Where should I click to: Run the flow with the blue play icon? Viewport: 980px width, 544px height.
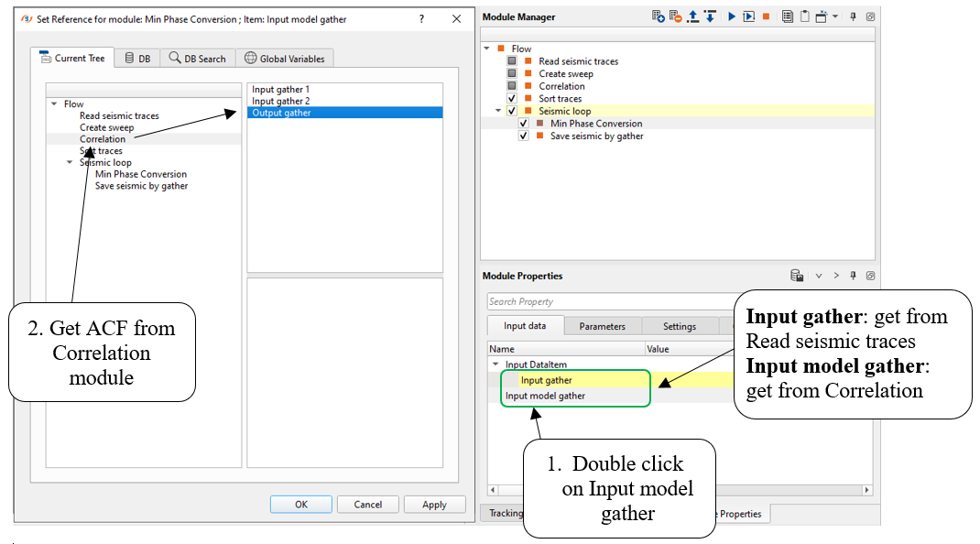point(732,16)
